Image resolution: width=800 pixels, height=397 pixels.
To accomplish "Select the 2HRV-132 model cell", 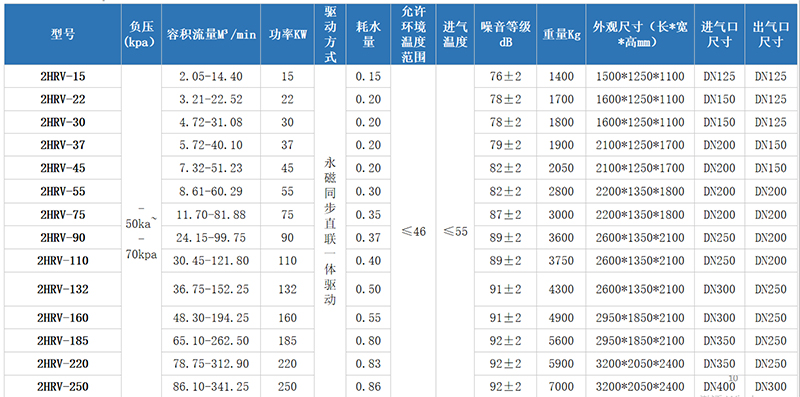I will click(63, 289).
